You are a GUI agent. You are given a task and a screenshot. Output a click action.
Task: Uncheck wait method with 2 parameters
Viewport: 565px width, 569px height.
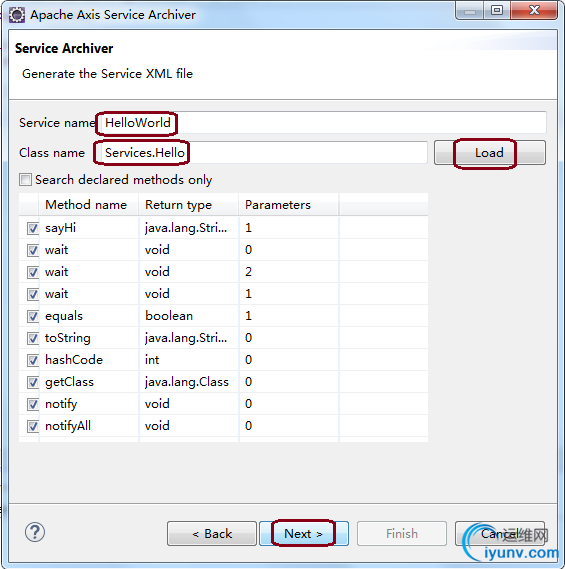pyautogui.click(x=33, y=272)
